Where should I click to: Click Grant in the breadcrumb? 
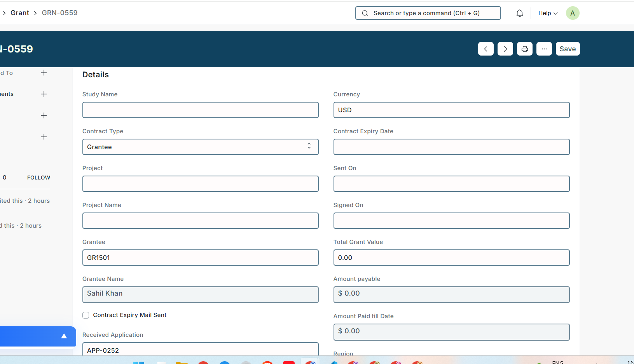tap(20, 13)
